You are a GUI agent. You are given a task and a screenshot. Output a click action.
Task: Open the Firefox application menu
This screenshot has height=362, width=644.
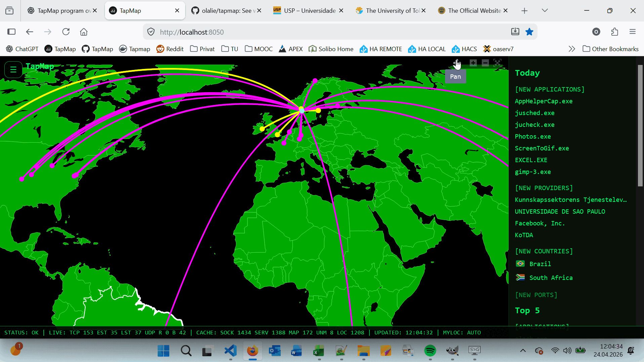632,32
